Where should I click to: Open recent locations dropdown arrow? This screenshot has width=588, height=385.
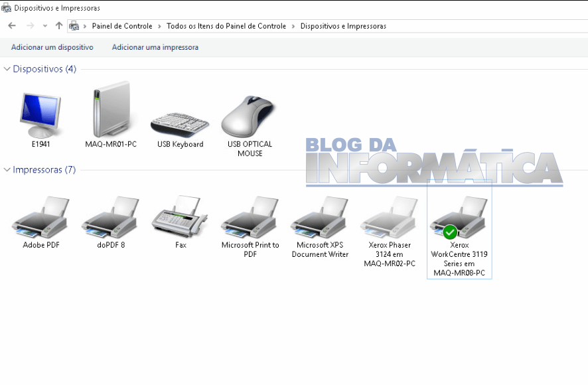tap(45, 26)
